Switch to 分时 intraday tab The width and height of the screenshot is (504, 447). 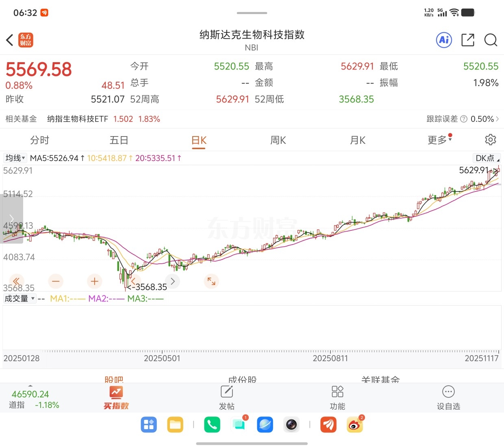point(39,140)
